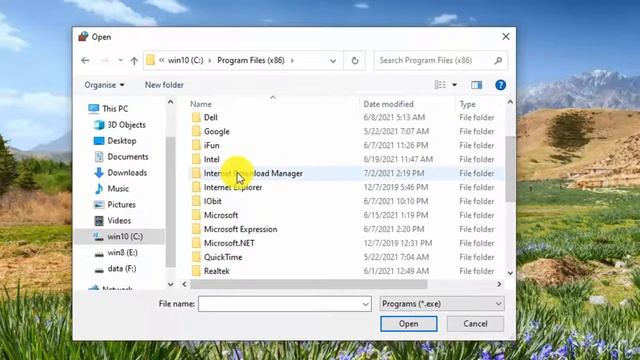Select the Microsoft Expression folder
Image resolution: width=640 pixels, height=360 pixels.
pos(240,229)
